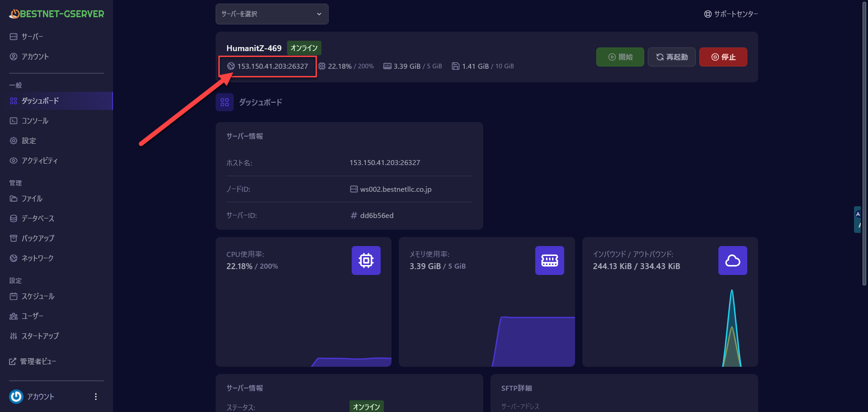Click the 244.13 KiB / 334.43 KiB value

(x=637, y=266)
